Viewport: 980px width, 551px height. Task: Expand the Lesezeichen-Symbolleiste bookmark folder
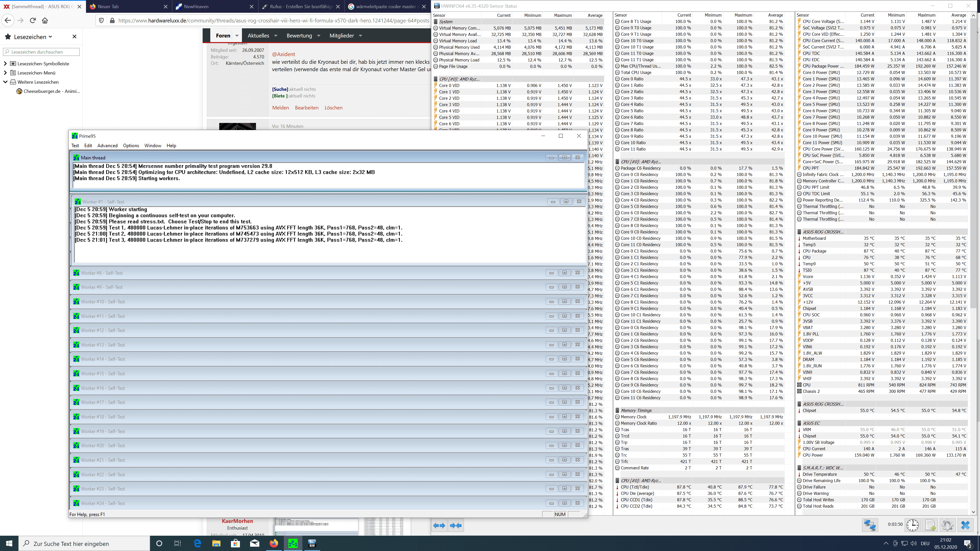click(x=5, y=64)
